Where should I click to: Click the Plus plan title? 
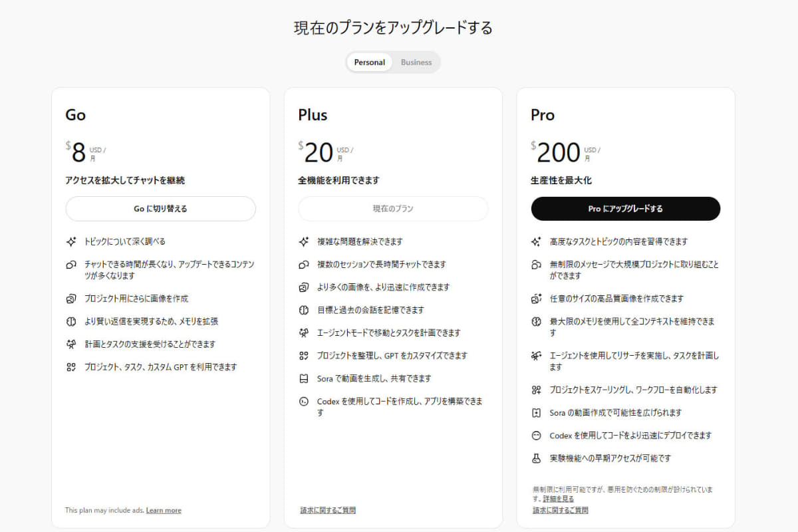click(x=313, y=115)
